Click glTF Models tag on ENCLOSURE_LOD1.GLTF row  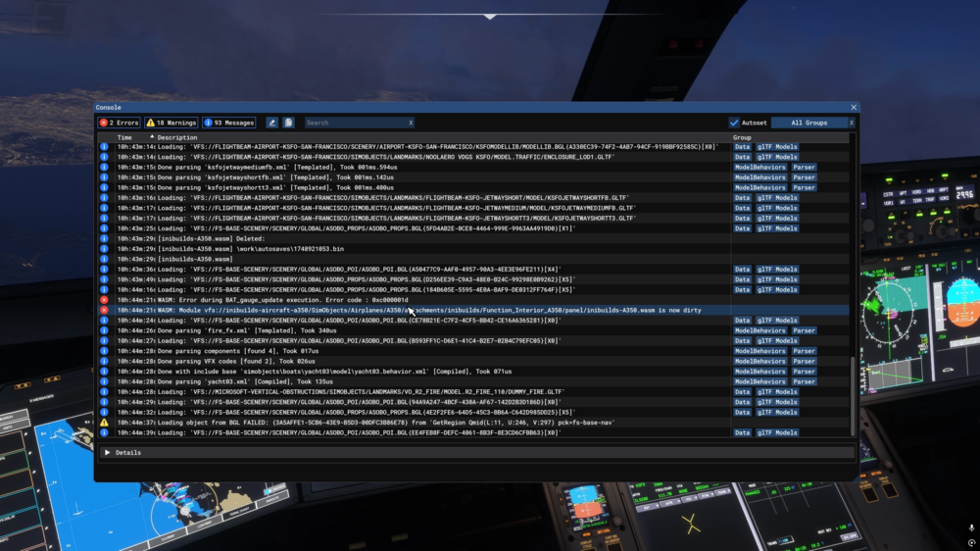(x=777, y=157)
